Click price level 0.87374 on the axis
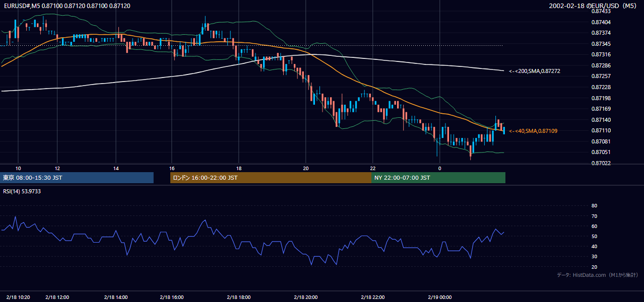644x302 pixels. 601,33
